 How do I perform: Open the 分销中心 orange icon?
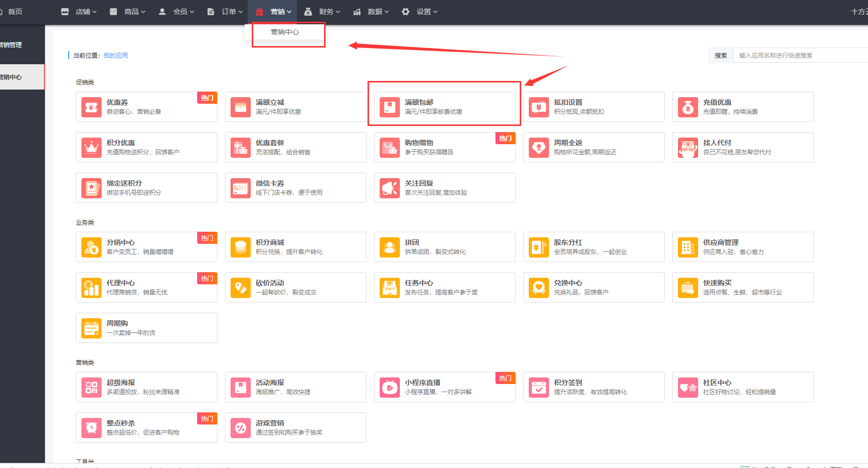92,247
